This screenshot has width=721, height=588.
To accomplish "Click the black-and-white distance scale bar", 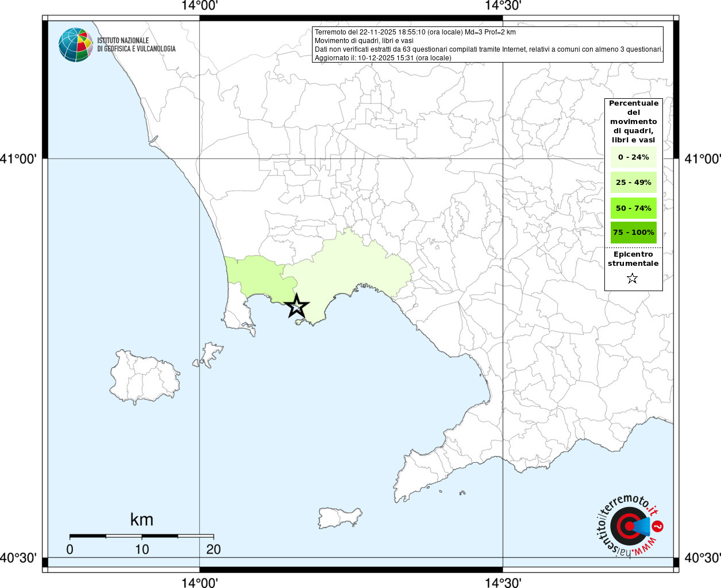I will pos(142,536).
